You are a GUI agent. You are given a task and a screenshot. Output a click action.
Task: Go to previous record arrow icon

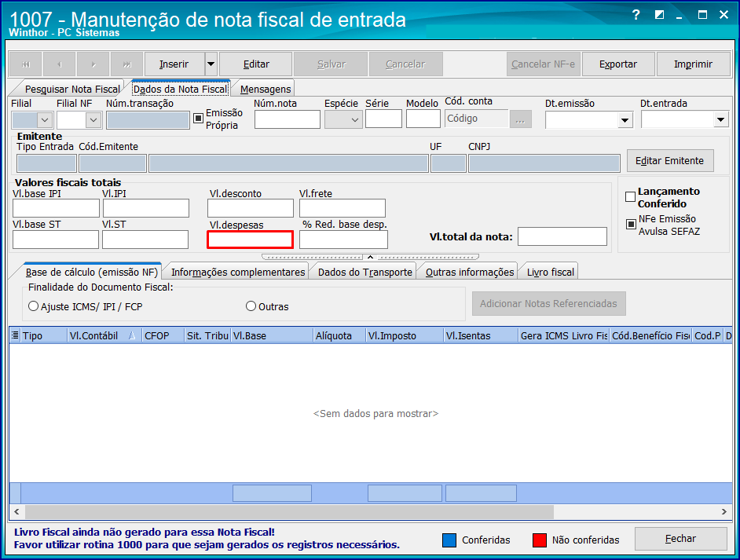pyautogui.click(x=59, y=64)
